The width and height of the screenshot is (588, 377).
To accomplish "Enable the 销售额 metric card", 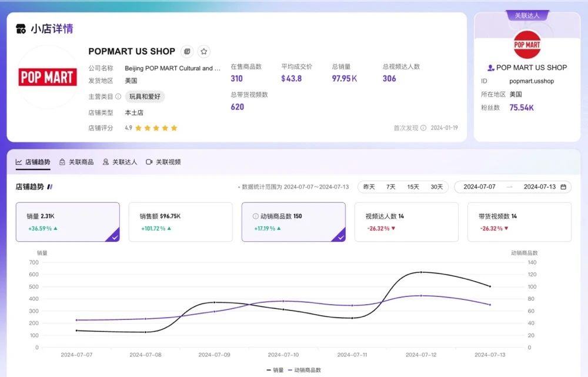I will (x=181, y=222).
